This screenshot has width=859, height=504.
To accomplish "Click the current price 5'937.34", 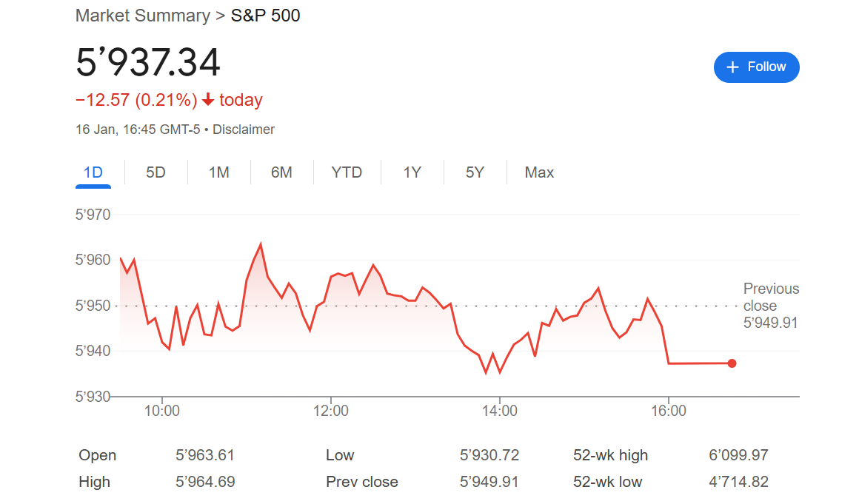I will [x=148, y=63].
